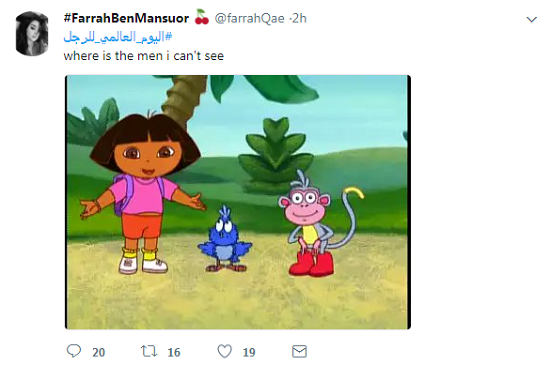Click Dora character in the image
This screenshot has height=365, width=550.
[x=143, y=192]
